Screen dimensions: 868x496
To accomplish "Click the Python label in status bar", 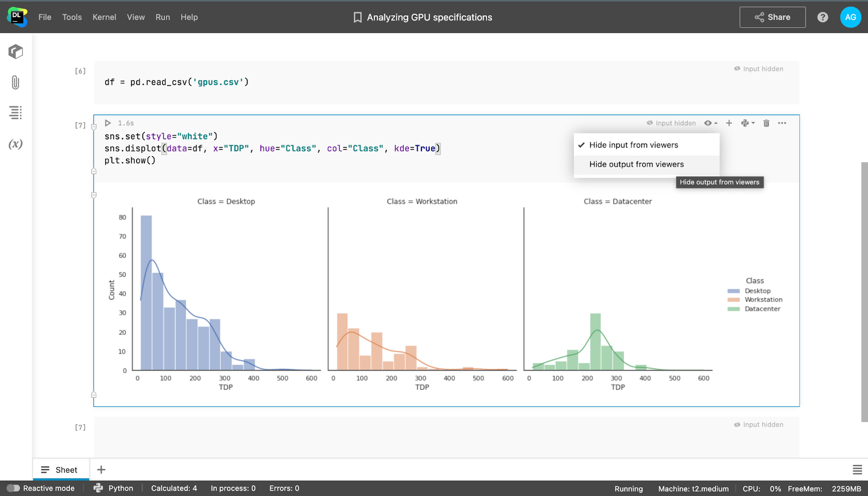I will click(120, 488).
